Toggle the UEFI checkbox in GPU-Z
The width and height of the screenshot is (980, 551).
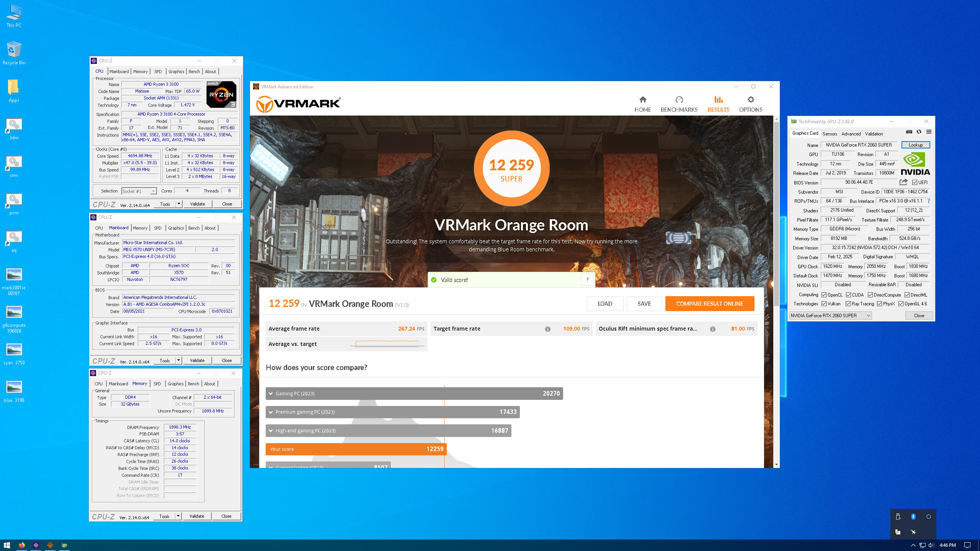(x=915, y=183)
